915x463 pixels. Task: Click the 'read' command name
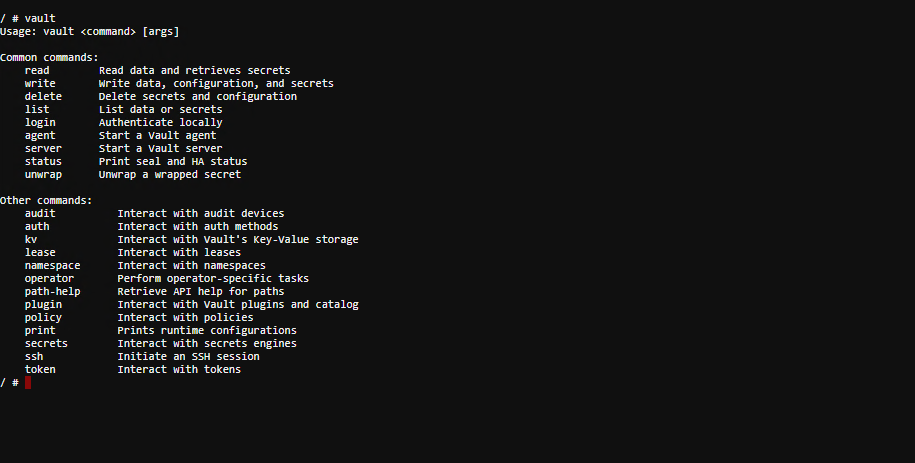tap(37, 71)
